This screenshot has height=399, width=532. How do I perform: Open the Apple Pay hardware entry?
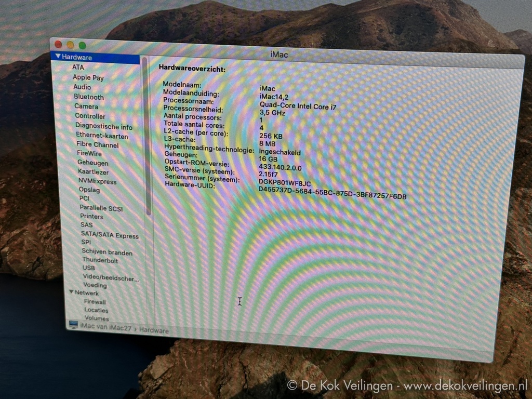tap(88, 77)
